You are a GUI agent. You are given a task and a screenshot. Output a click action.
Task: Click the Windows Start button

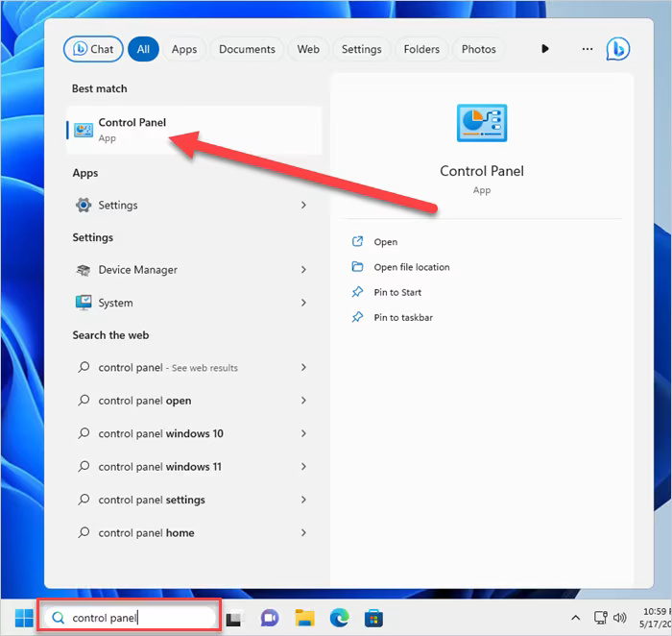coord(24,618)
